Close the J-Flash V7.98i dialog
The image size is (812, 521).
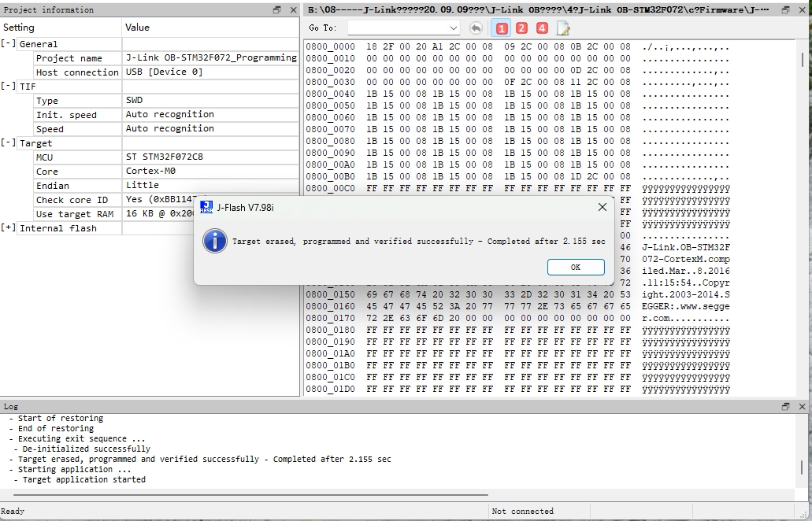coord(602,208)
